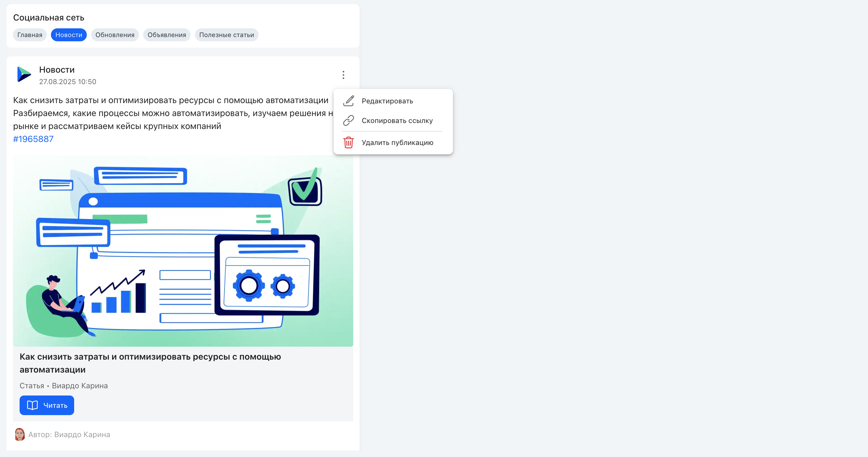Click the pencil edit icon
This screenshot has height=457, width=868.
[x=348, y=101]
